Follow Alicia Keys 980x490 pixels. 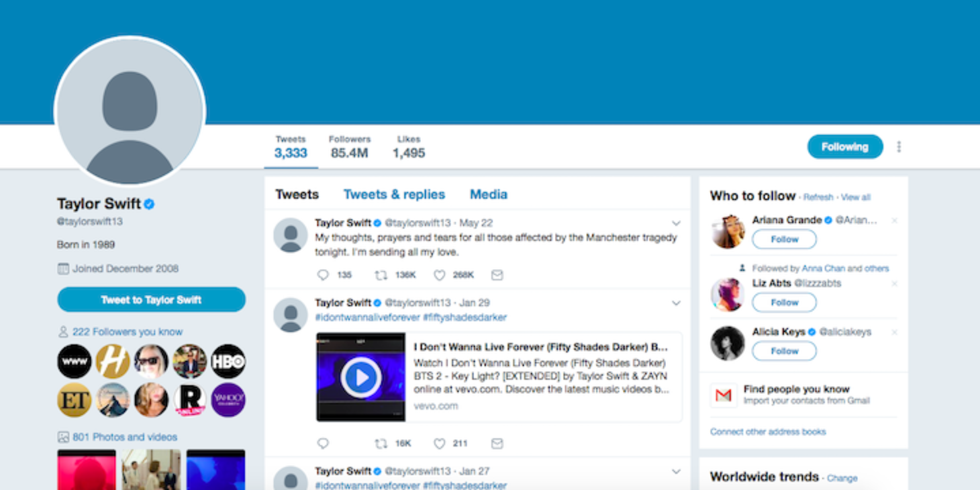click(x=785, y=352)
